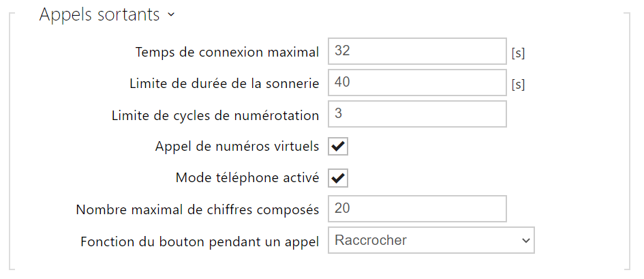
Task: Click the Appels sortants section heading
Action: (99, 15)
